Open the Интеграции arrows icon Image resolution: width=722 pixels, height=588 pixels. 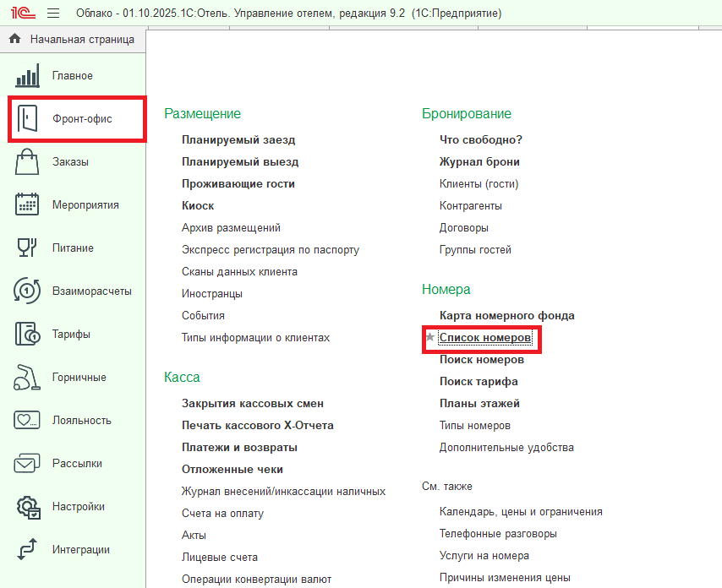coord(27,549)
